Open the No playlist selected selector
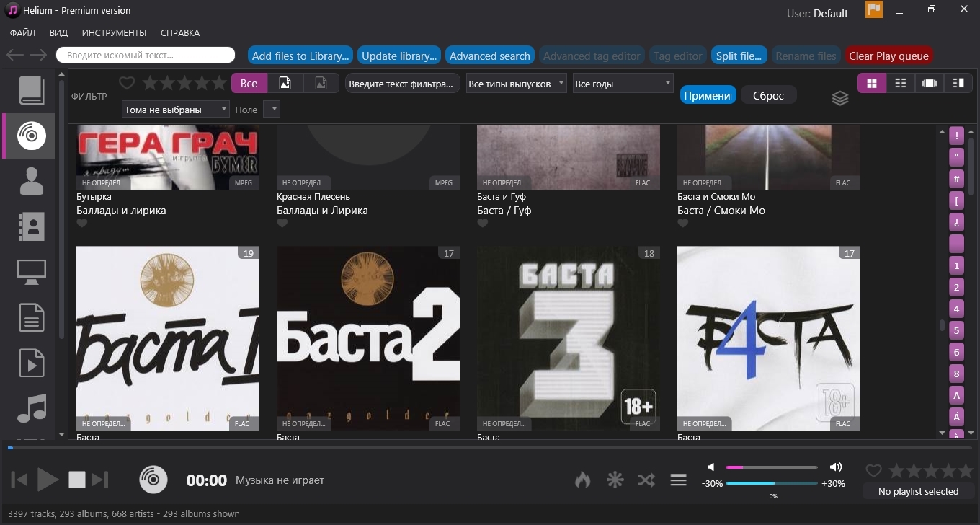Image resolution: width=980 pixels, height=525 pixels. tap(918, 491)
